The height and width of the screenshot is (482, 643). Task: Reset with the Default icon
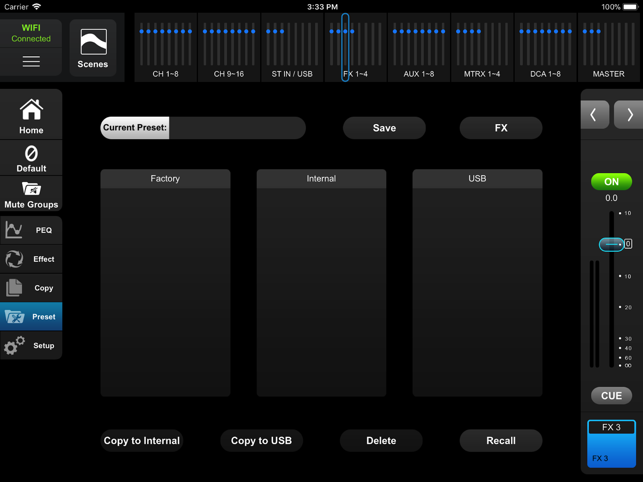point(31,158)
